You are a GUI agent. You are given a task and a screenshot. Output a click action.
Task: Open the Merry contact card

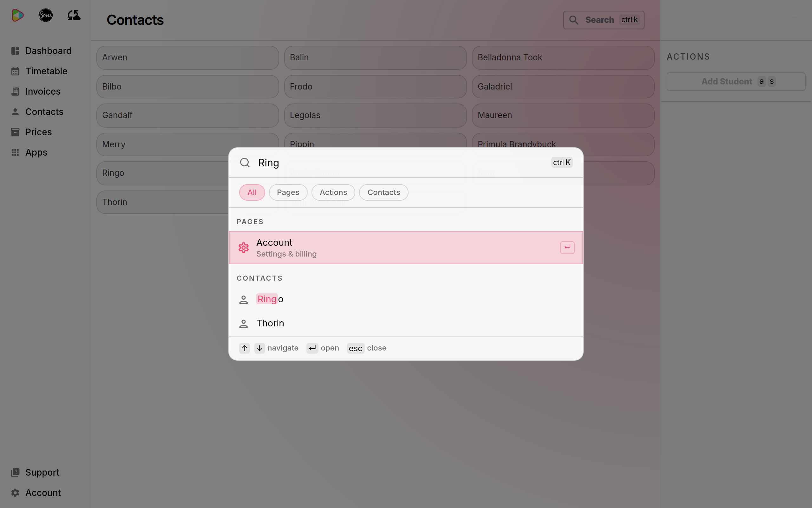(x=187, y=144)
